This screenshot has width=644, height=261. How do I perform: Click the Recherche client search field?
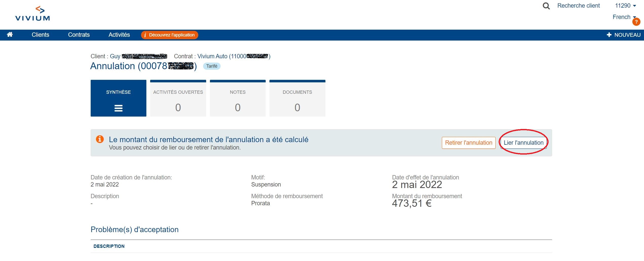578,6
